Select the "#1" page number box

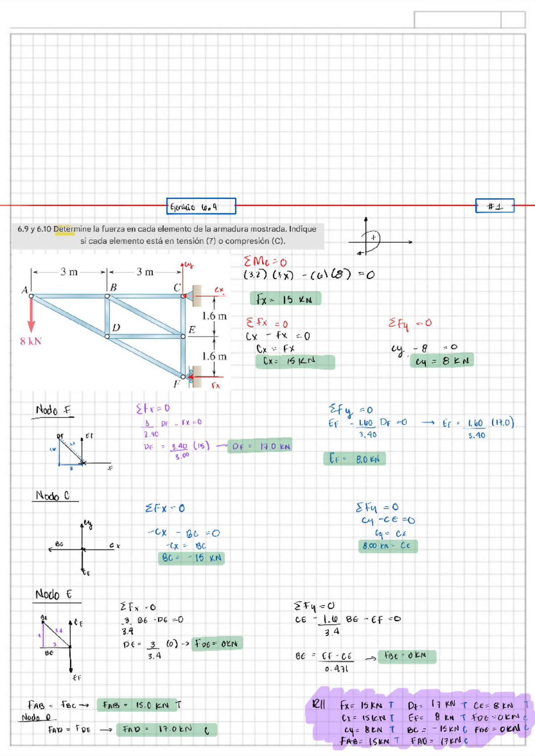coord(494,206)
